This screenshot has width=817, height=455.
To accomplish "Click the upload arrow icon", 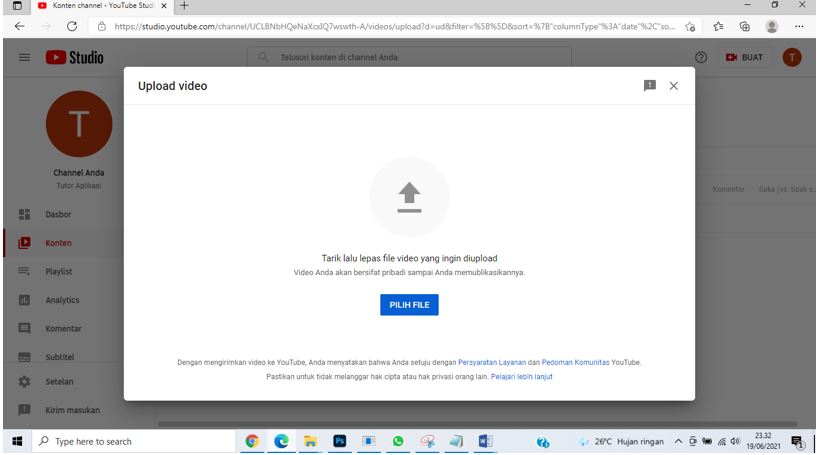I will coord(409,197).
